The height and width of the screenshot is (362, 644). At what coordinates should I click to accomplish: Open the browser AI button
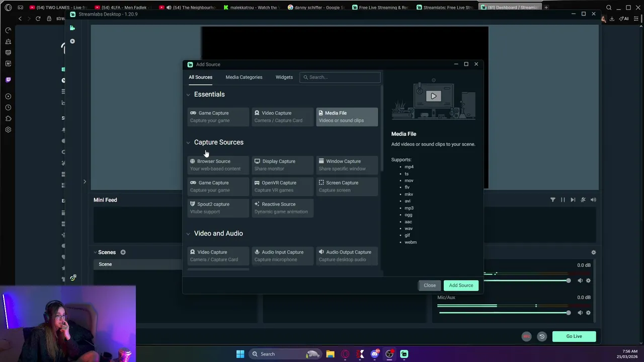pos(624,19)
